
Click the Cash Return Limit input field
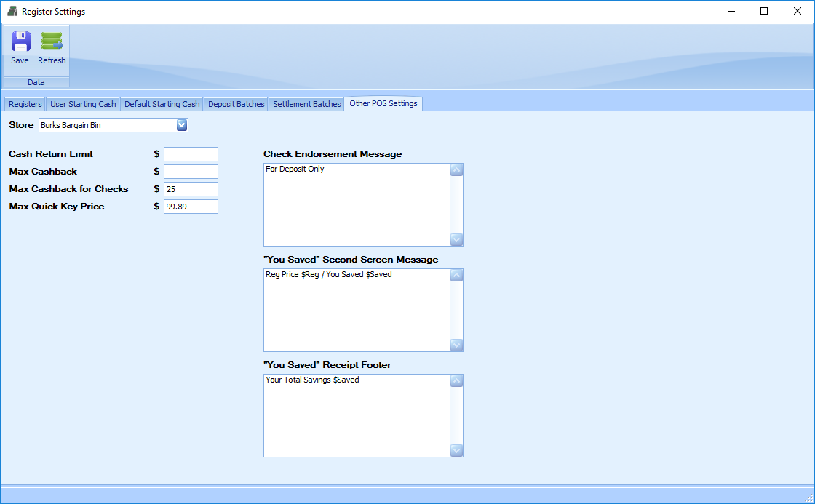tap(191, 154)
